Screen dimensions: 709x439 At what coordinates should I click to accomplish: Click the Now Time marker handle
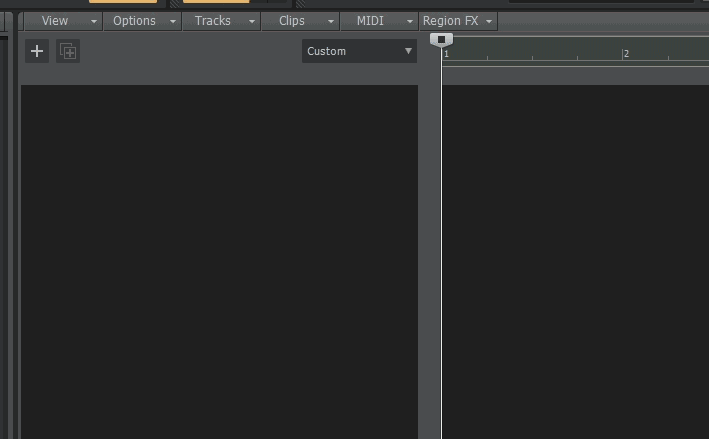click(x=441, y=40)
